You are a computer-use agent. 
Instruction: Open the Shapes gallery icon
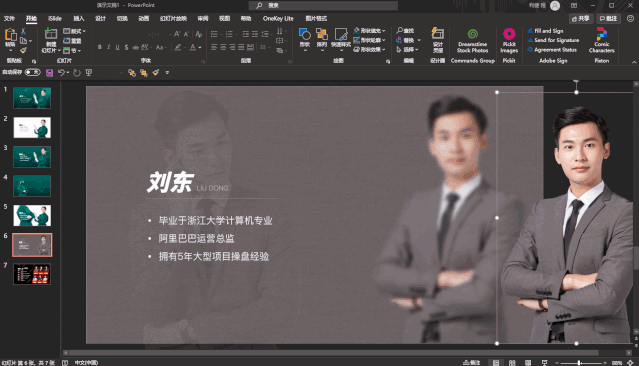coord(304,35)
